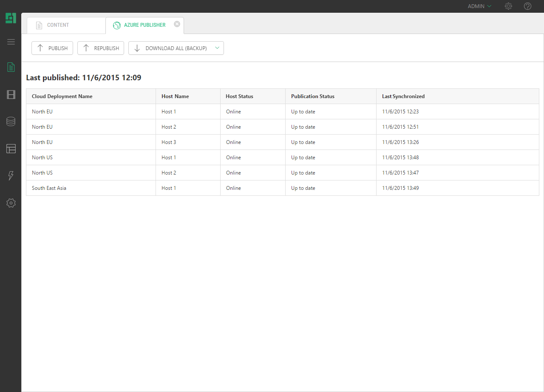Open the Media film strip icon

(11, 95)
